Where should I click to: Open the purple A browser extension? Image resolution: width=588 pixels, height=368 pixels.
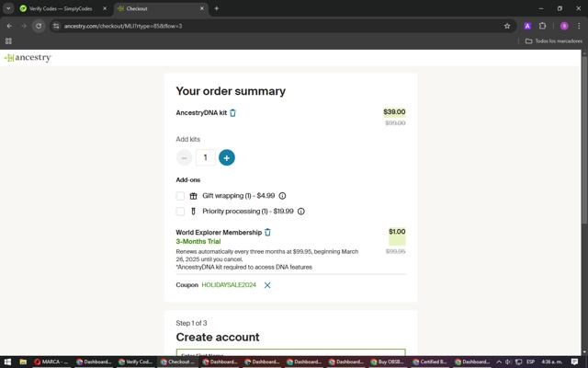pos(527,26)
